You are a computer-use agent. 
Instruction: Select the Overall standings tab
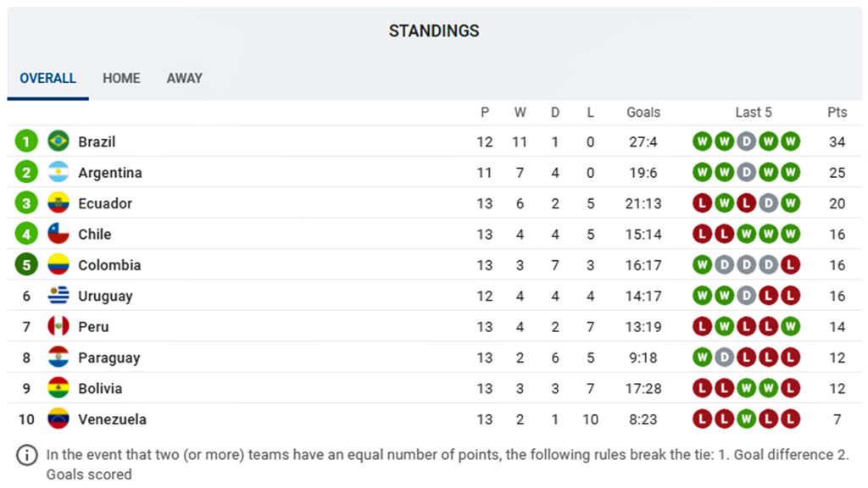pyautogui.click(x=47, y=78)
